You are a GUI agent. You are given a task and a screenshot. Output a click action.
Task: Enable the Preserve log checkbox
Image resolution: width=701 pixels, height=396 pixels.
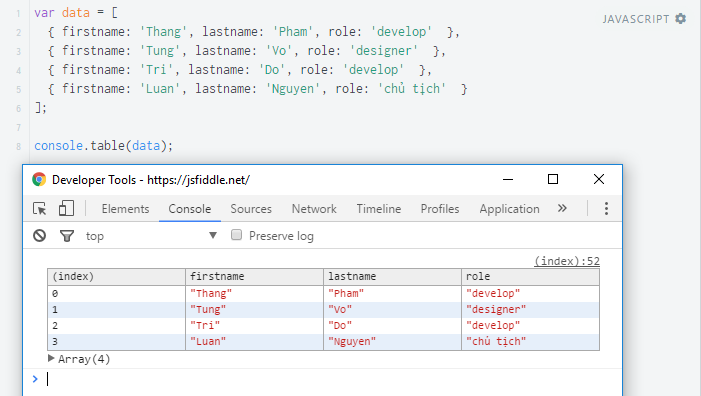tap(236, 235)
